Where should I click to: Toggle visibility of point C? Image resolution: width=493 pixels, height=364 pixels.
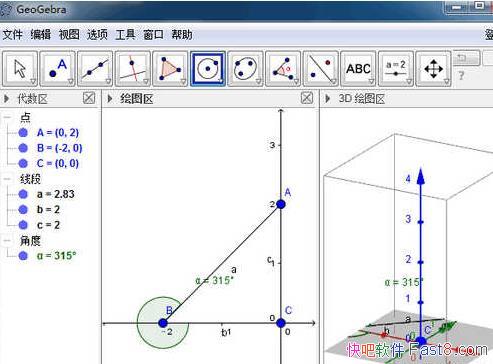[x=23, y=163]
